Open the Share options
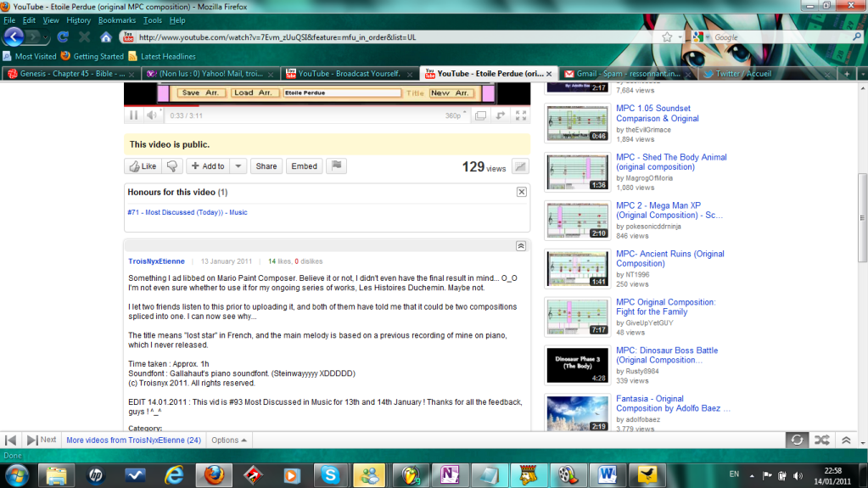This screenshot has width=868, height=488. point(266,166)
